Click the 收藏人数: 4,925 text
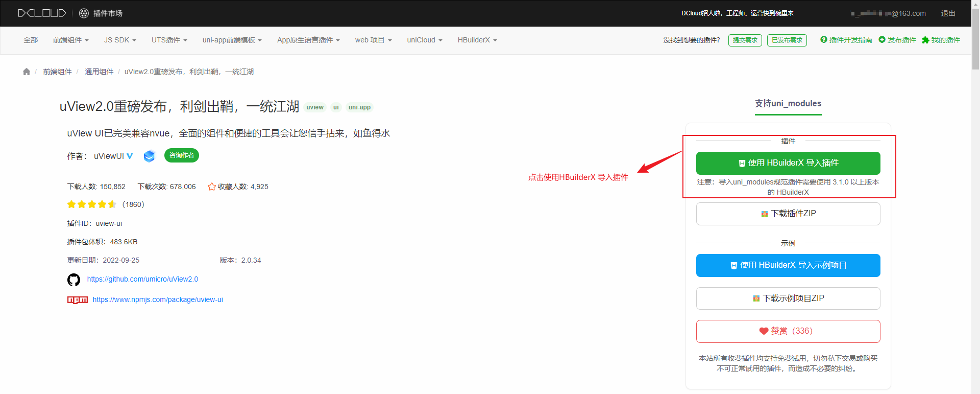 (x=243, y=187)
